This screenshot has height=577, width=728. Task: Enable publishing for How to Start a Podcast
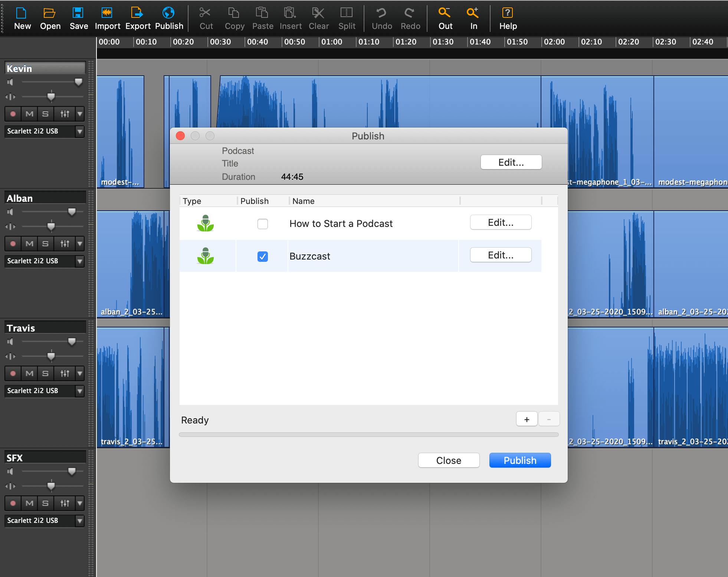click(x=262, y=224)
